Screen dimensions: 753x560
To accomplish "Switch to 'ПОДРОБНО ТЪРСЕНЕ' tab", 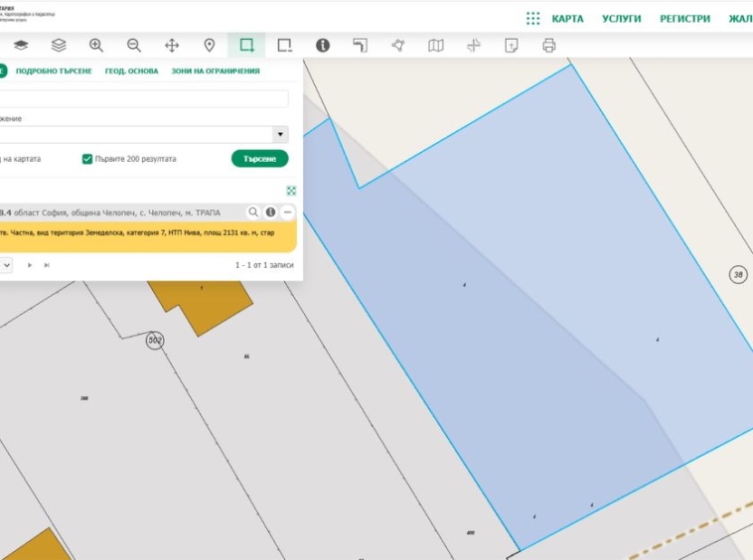I will coord(54,71).
